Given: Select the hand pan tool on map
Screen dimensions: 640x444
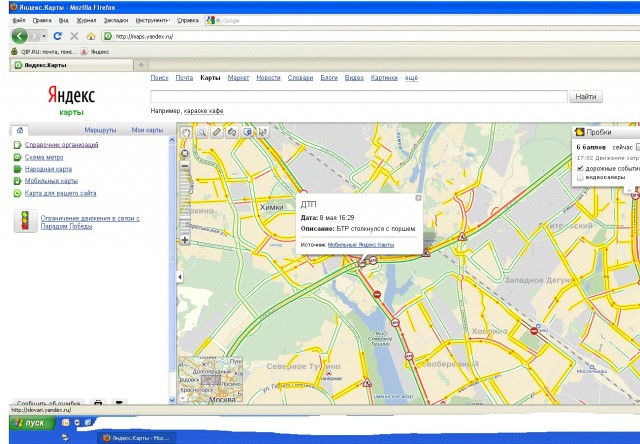Looking at the screenshot, I should pos(185,131).
